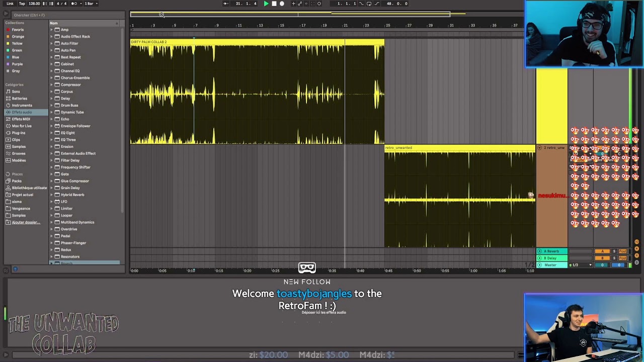Screen dimensions: 644x362
Task: Click the Stop transport button
Action: click(x=274, y=4)
